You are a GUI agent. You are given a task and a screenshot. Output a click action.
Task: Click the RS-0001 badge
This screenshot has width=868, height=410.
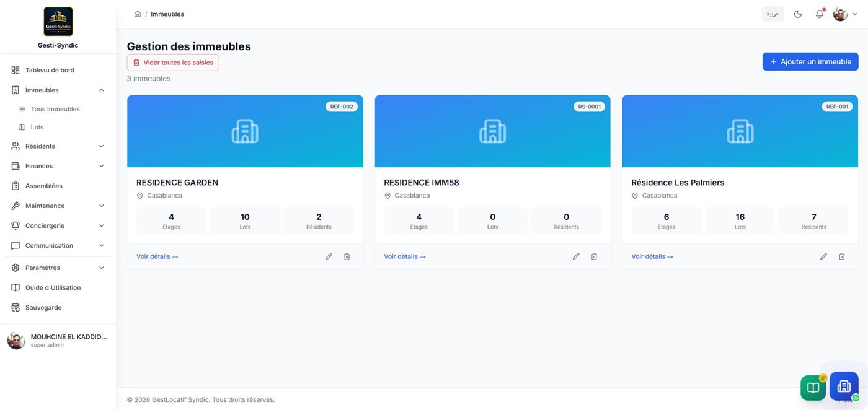tap(590, 107)
